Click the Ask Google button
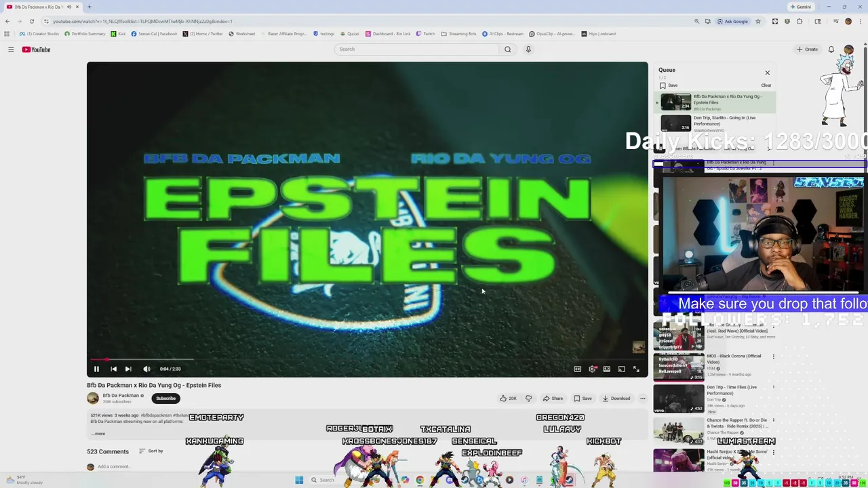Image resolution: width=868 pixels, height=488 pixels. 732,21
